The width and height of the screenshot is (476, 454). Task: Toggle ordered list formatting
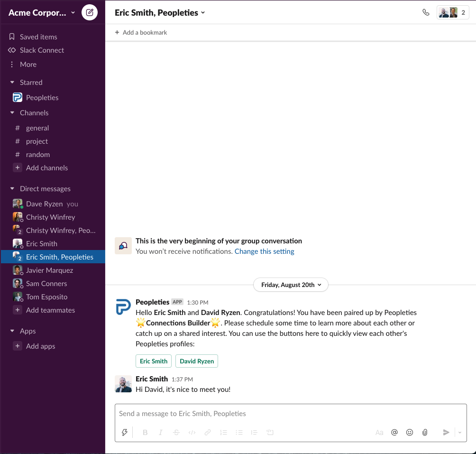pos(223,433)
